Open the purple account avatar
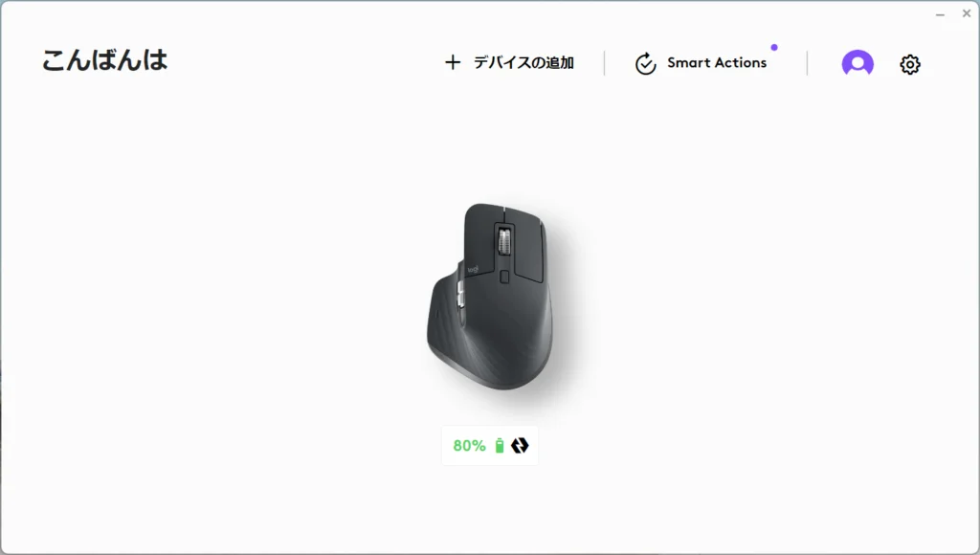This screenshot has width=980, height=555. click(x=857, y=63)
